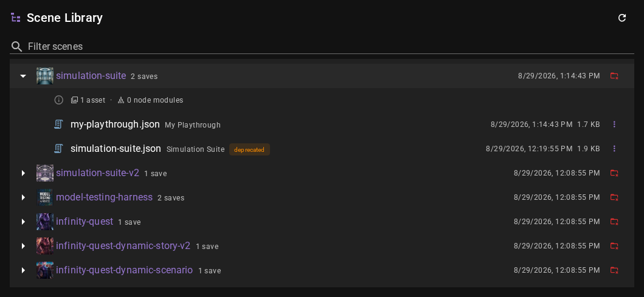Open the options menu for simulation-suite.json
Screen dimensions: 644x297
pyautogui.click(x=614, y=148)
